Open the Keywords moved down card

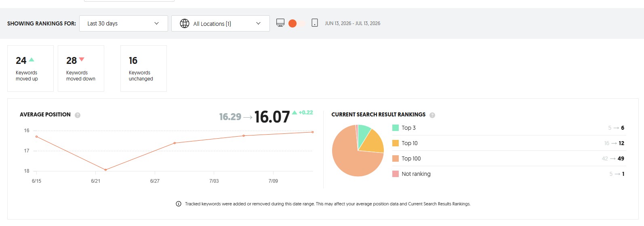[x=81, y=68]
